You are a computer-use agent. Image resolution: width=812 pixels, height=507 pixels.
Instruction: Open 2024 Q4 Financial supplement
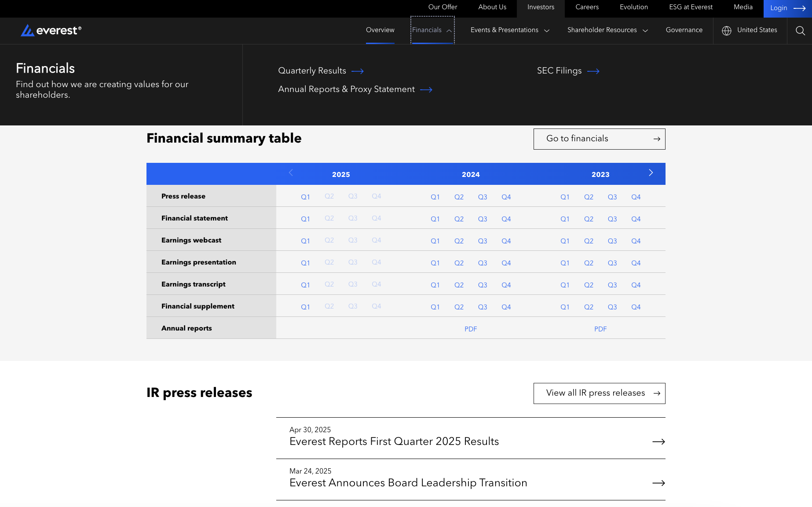[506, 307]
